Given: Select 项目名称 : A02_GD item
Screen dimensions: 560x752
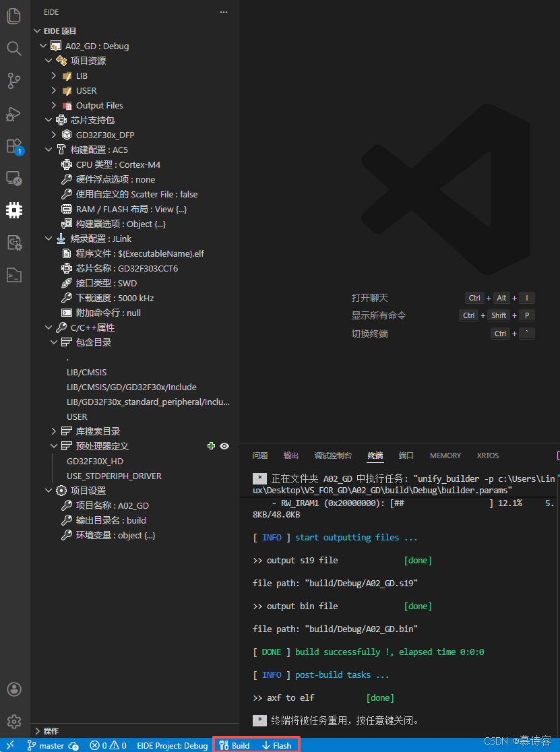Looking at the screenshot, I should (112, 505).
